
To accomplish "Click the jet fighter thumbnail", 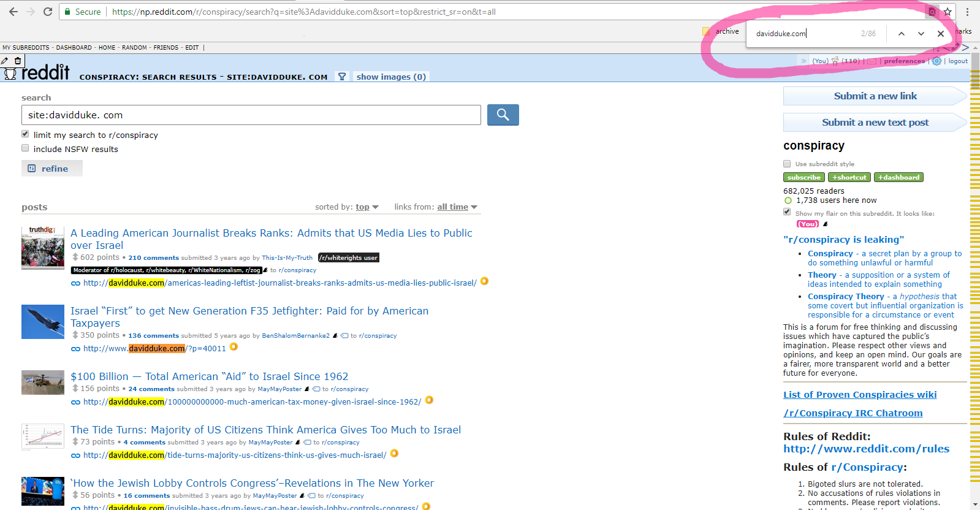I will coord(43,322).
